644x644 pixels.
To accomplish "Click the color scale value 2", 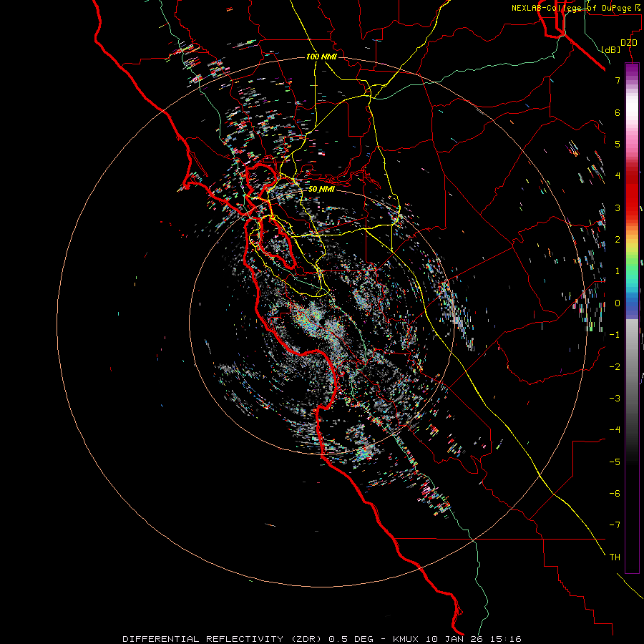I will pyautogui.click(x=618, y=240).
